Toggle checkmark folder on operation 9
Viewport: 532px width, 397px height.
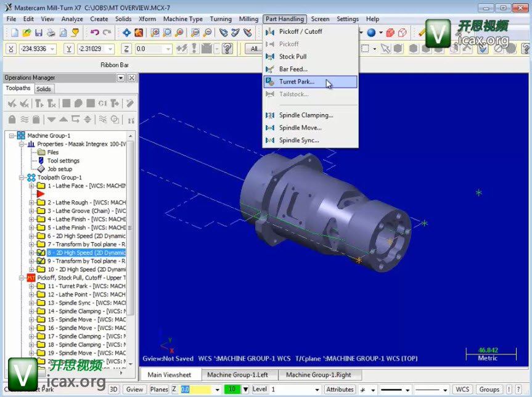pyautogui.click(x=41, y=261)
